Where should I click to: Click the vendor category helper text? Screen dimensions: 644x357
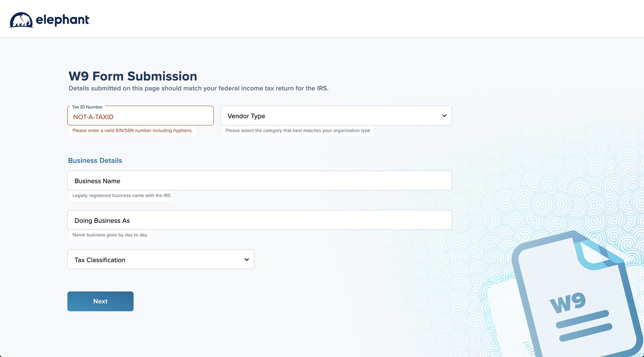pyautogui.click(x=298, y=131)
